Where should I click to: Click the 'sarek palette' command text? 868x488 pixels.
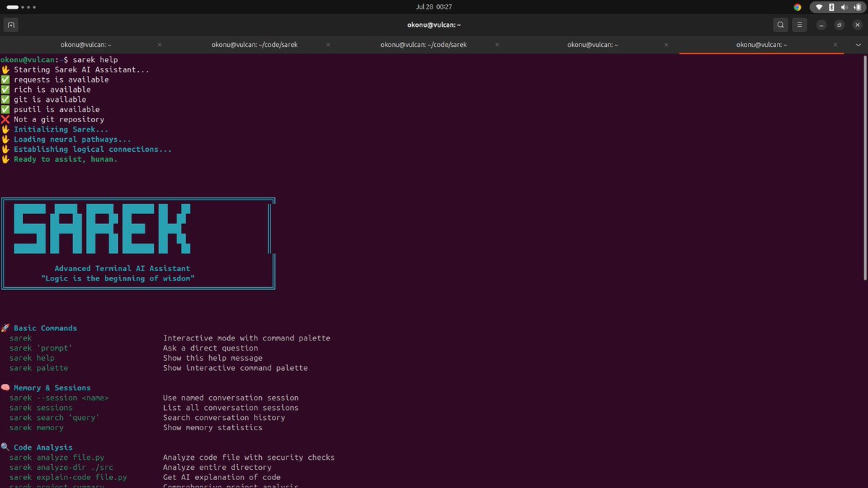click(x=38, y=368)
